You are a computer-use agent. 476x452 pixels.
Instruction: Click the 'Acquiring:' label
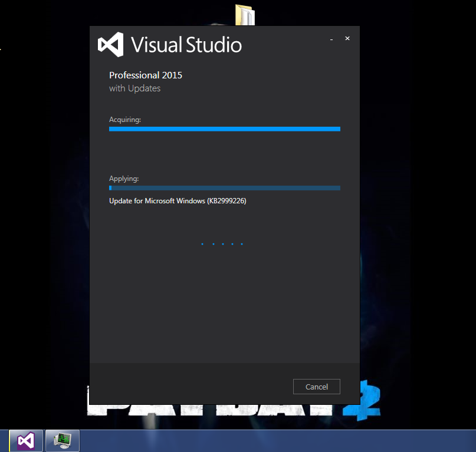(125, 120)
